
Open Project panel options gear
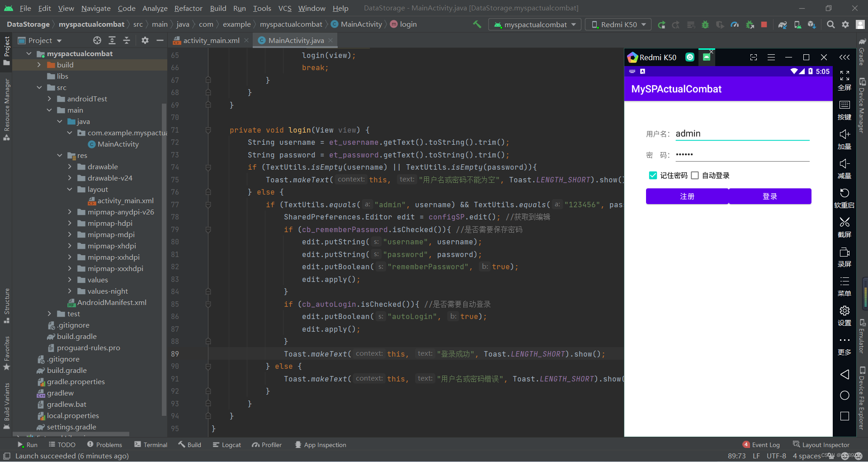coord(145,41)
